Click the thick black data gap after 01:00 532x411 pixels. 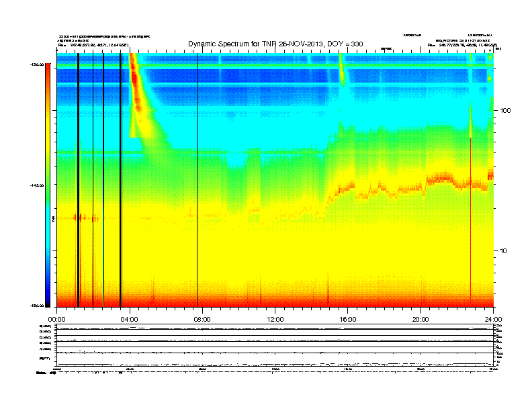[x=78, y=180]
